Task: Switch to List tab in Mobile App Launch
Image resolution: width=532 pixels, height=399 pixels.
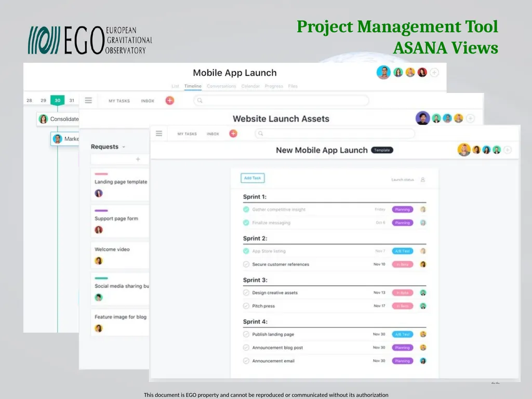Action: point(175,86)
